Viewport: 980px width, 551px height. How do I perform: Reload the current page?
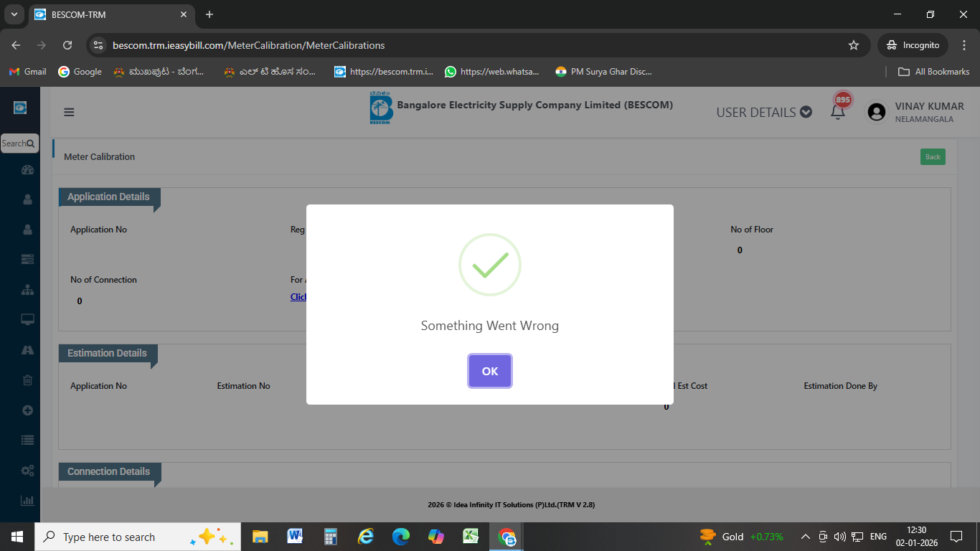pos(67,45)
